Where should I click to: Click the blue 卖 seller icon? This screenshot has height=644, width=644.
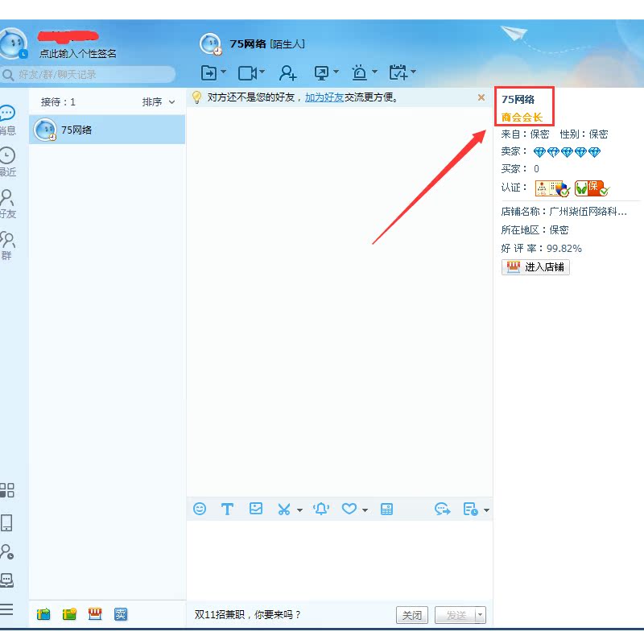(121, 614)
